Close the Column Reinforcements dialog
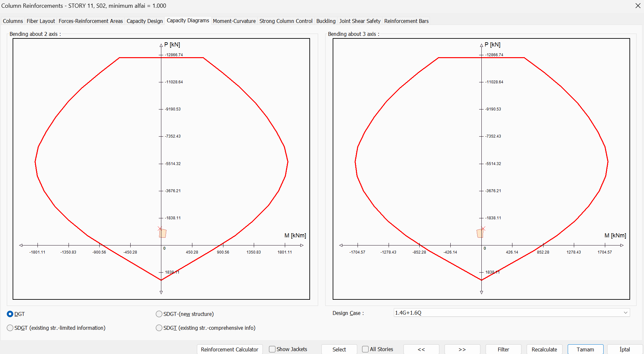Screen dimensions: 644x354 click(x=638, y=6)
